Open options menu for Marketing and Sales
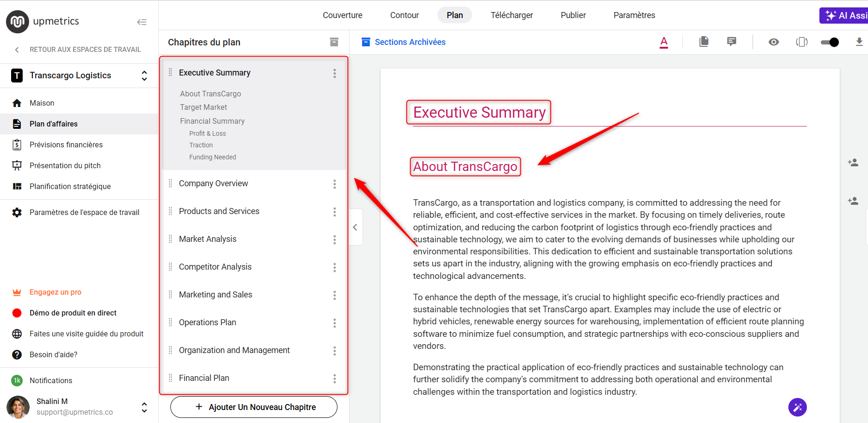 pos(334,295)
